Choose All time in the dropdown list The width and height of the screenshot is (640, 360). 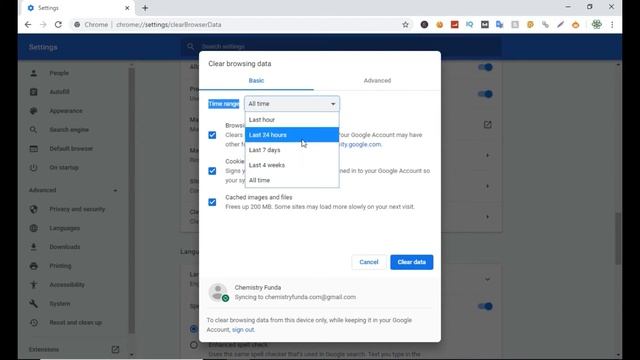coord(291,180)
